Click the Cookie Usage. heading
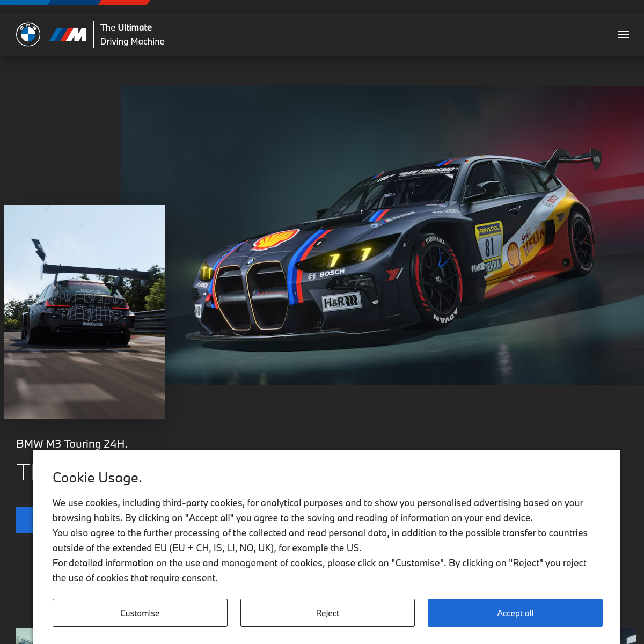The height and width of the screenshot is (644, 644). point(97,478)
